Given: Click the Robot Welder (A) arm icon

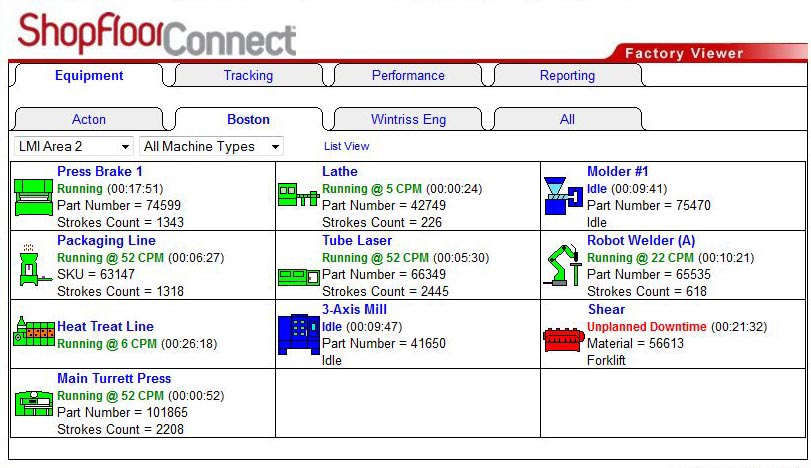Looking at the screenshot, I should coord(563,265).
